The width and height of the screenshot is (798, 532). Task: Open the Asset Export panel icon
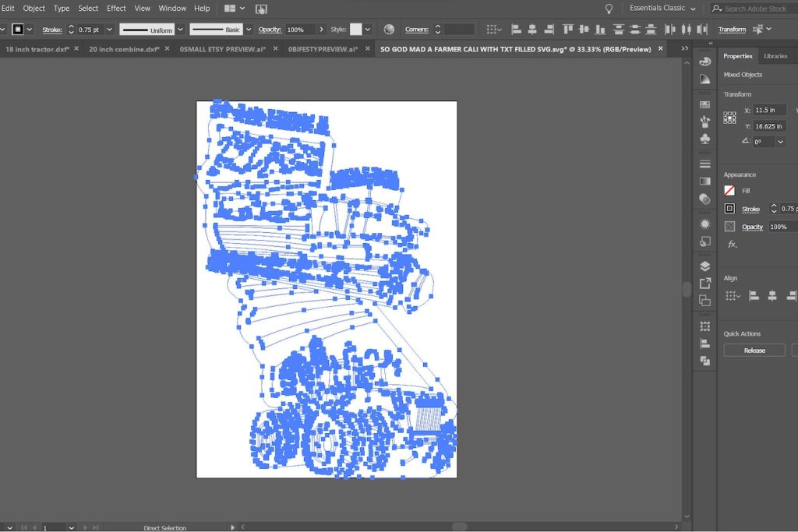tap(704, 284)
